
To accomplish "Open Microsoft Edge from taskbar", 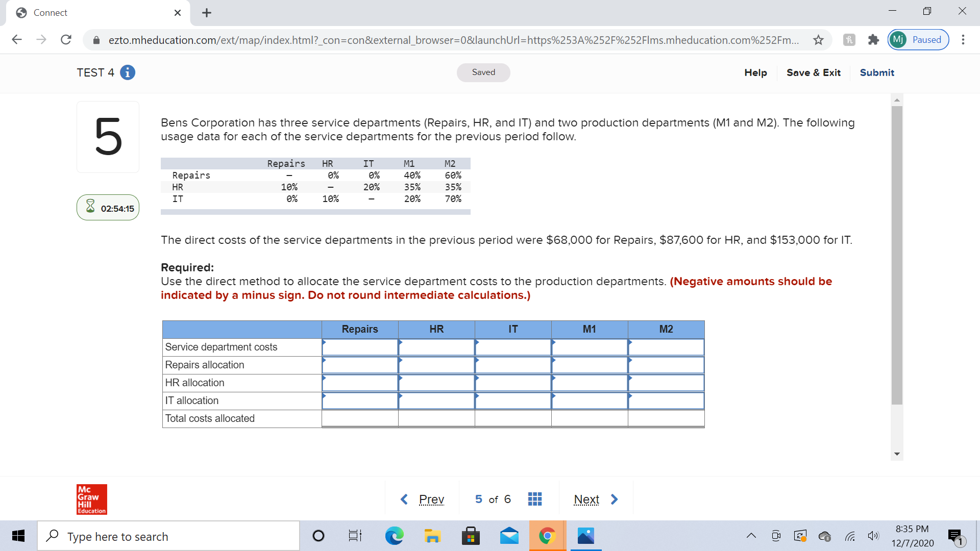I will pos(394,536).
